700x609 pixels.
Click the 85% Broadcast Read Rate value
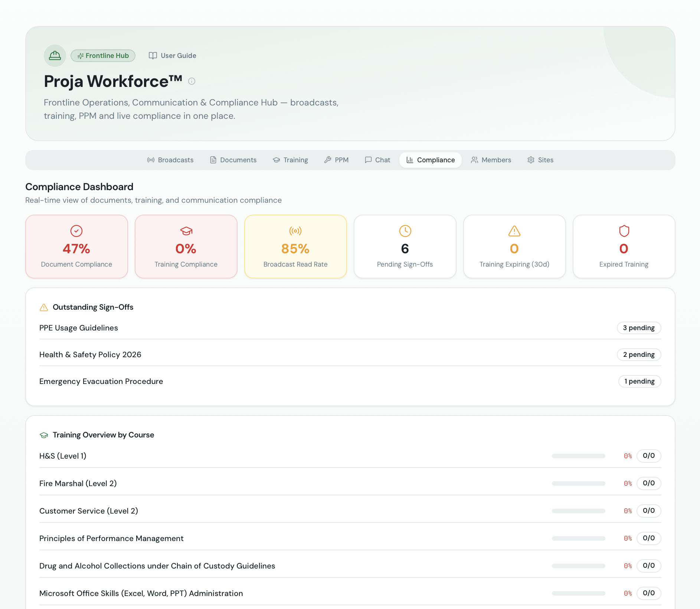click(295, 249)
